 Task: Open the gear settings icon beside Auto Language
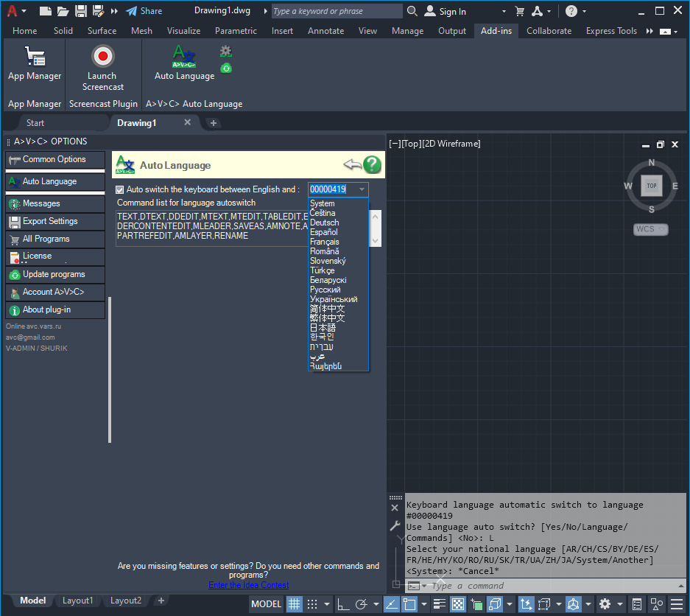[x=226, y=51]
